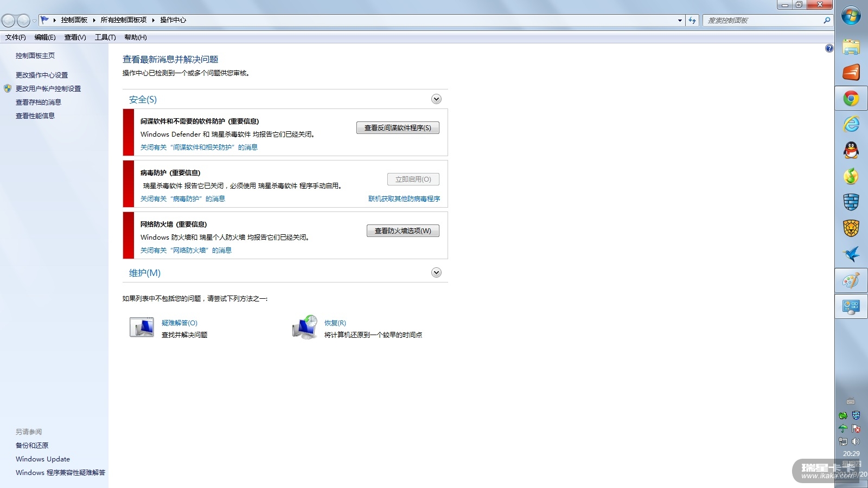Click 查看反间谍软件程序(S) button
This screenshot has height=488, width=868.
(x=398, y=128)
